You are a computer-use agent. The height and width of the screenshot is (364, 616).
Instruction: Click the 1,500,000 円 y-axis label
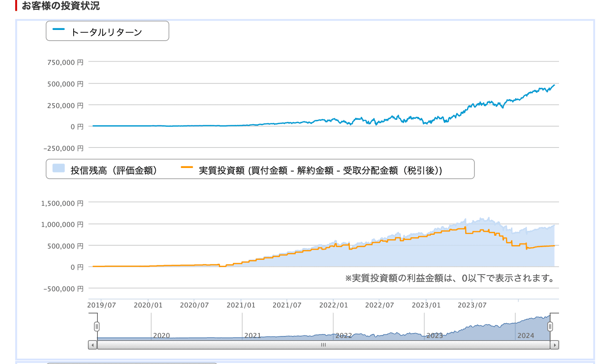click(63, 203)
